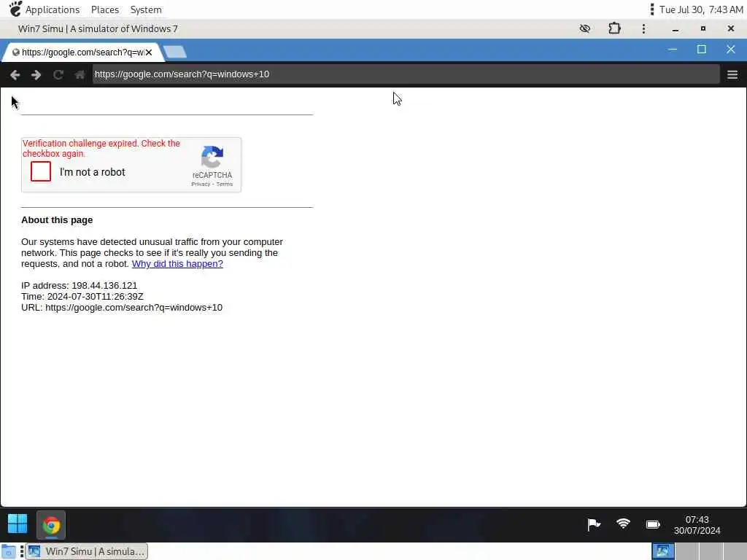
Task: Open the extensions puzzle icon
Action: click(x=614, y=28)
